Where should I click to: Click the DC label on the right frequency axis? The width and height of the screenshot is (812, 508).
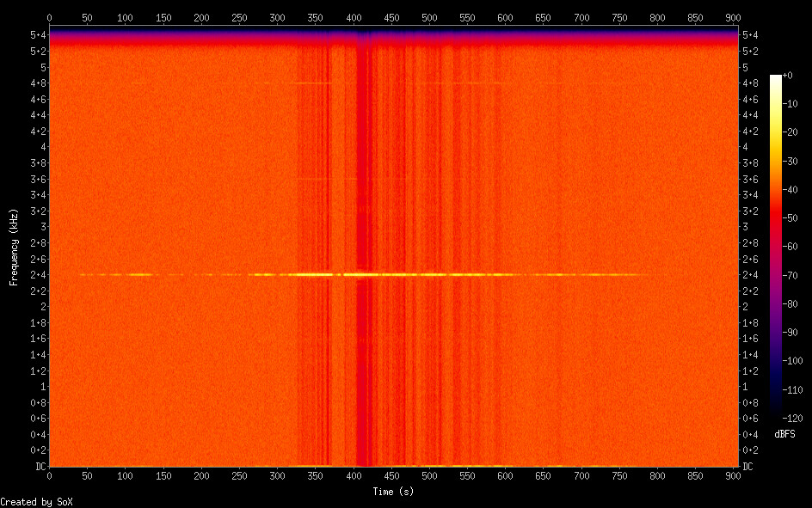point(748,467)
